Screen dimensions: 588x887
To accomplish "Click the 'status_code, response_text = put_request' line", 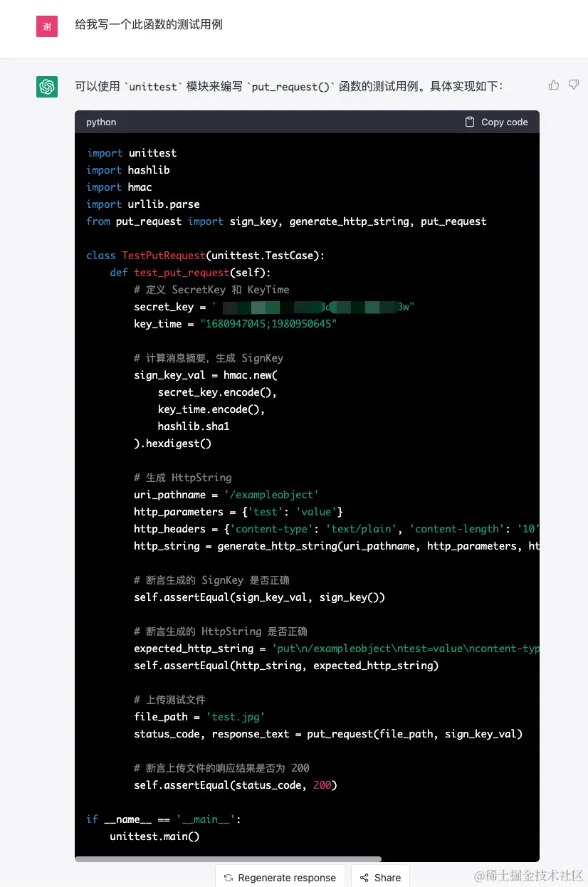I will click(x=328, y=734).
